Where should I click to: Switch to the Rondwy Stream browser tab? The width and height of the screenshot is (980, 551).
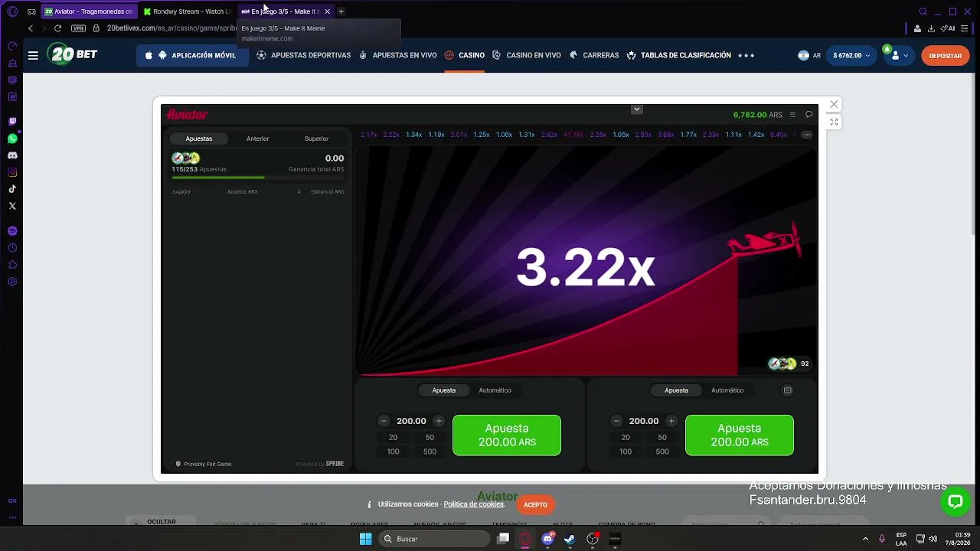188,11
